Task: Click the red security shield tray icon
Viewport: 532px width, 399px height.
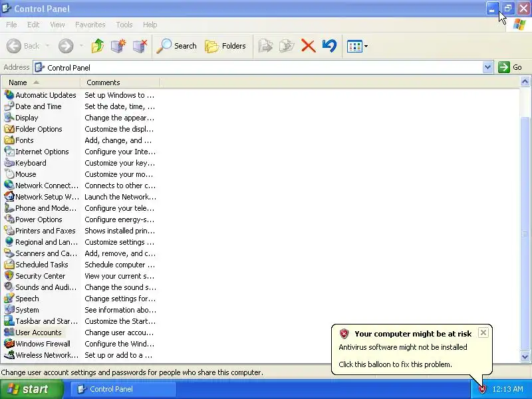Action: tap(482, 389)
